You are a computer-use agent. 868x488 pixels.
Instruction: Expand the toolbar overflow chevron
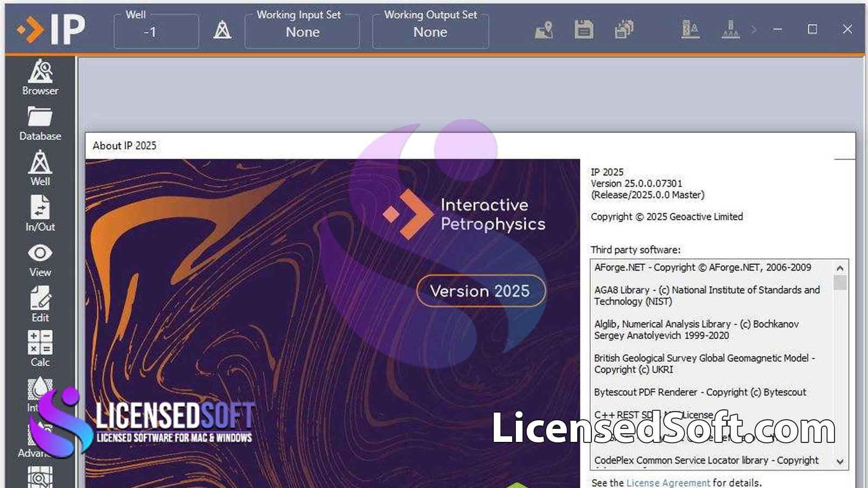[x=754, y=29]
